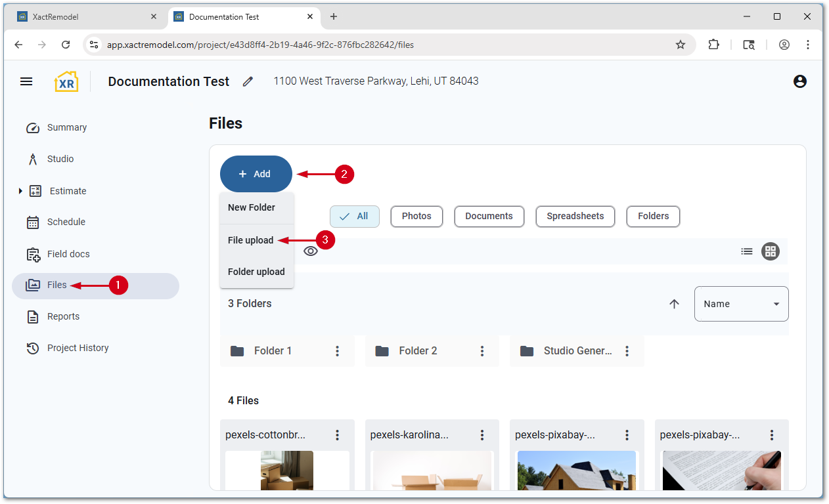Go to Field docs in sidebar
This screenshot has width=829, height=504.
point(68,254)
